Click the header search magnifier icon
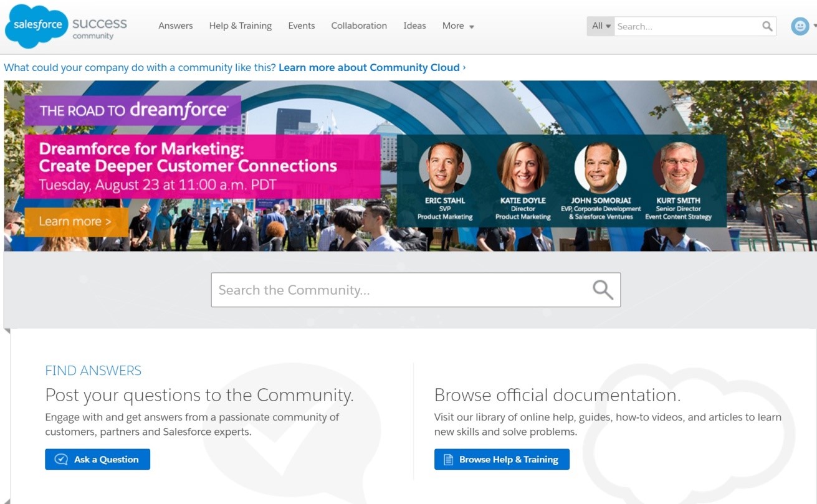 767,26
